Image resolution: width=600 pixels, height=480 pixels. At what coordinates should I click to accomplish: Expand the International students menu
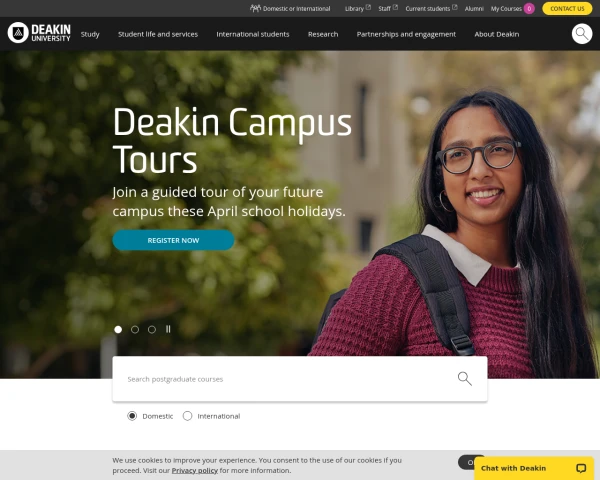coord(253,34)
